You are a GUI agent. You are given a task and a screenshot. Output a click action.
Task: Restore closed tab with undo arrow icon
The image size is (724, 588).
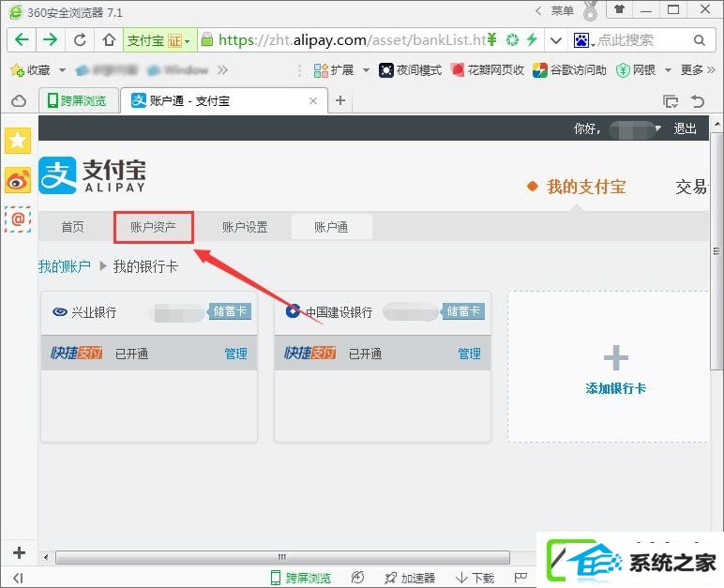tap(698, 101)
